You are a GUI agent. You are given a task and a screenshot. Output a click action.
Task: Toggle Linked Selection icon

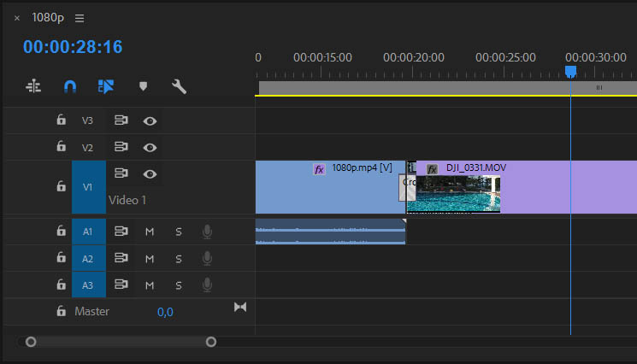[x=106, y=86]
